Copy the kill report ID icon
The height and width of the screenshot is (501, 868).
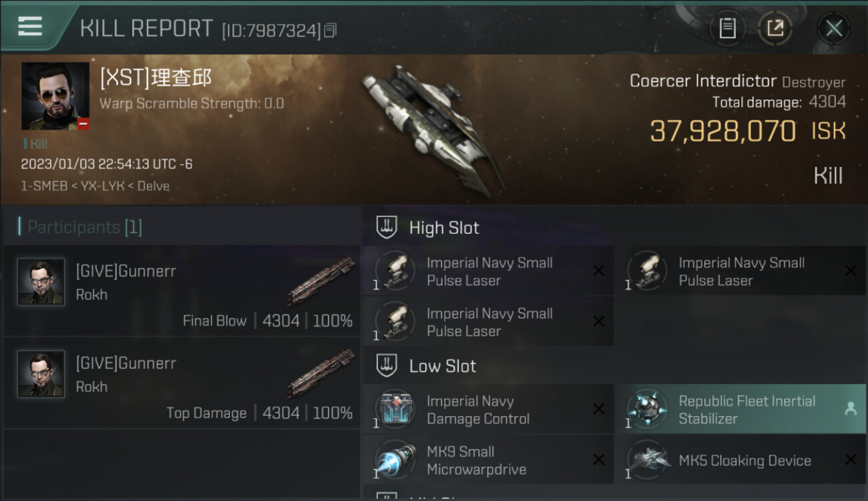(331, 30)
